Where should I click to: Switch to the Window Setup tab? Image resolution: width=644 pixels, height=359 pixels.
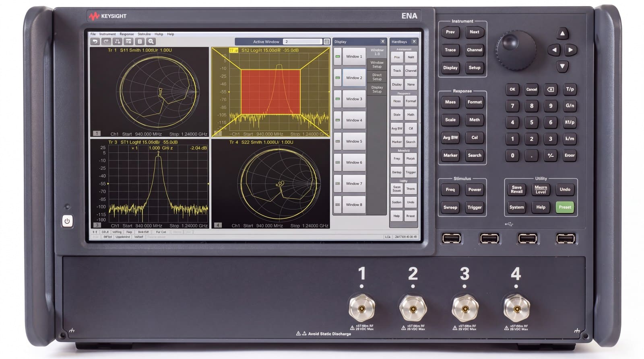(x=377, y=64)
